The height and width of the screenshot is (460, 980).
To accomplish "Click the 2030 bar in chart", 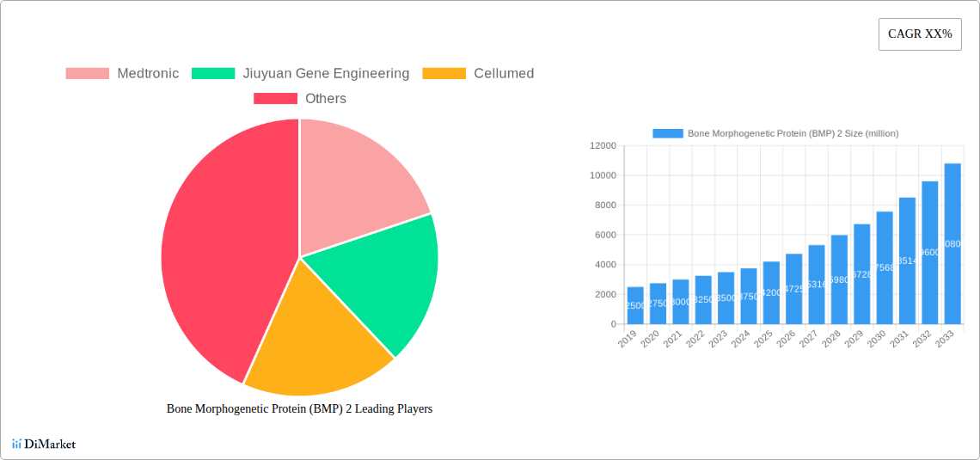I will [x=885, y=267].
